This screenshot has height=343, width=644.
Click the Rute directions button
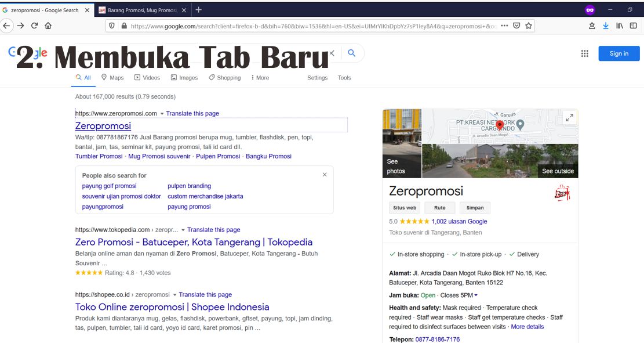coord(440,208)
